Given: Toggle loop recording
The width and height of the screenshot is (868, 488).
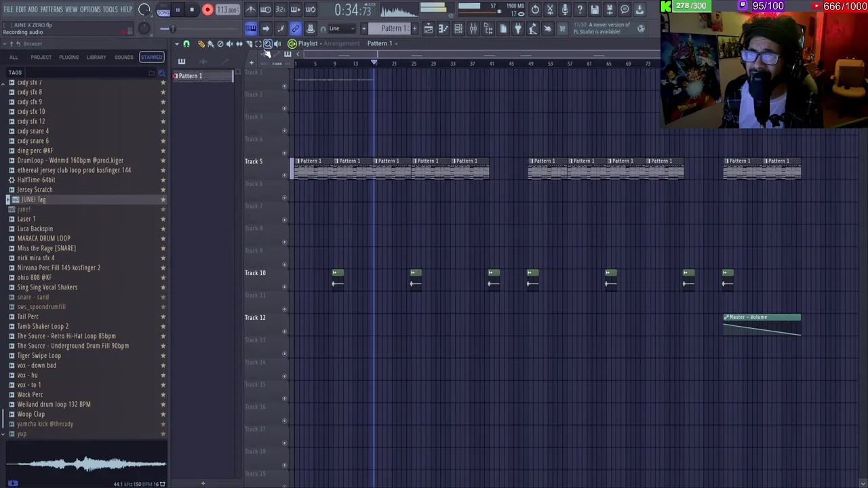Looking at the screenshot, I should pyautogui.click(x=310, y=9).
